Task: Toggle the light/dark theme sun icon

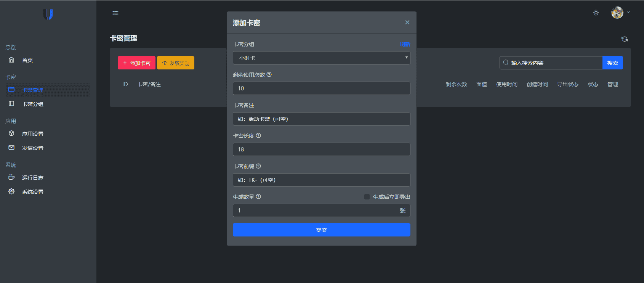Action: click(x=596, y=13)
